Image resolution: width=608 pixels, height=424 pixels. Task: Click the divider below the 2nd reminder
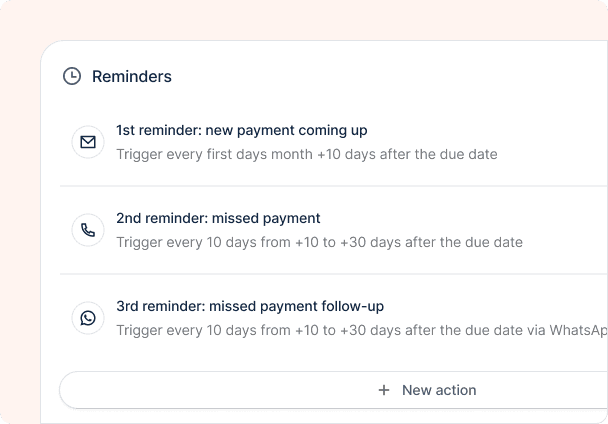(x=334, y=274)
